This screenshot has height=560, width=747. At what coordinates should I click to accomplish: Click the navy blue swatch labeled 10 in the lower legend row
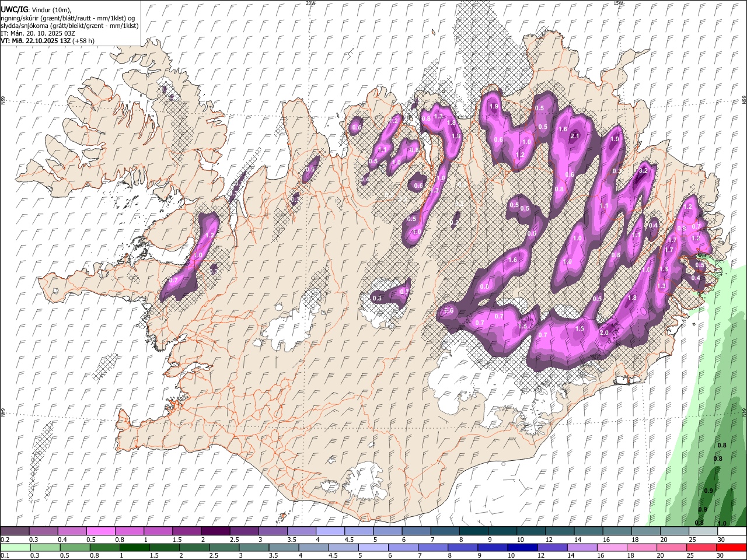click(x=522, y=547)
